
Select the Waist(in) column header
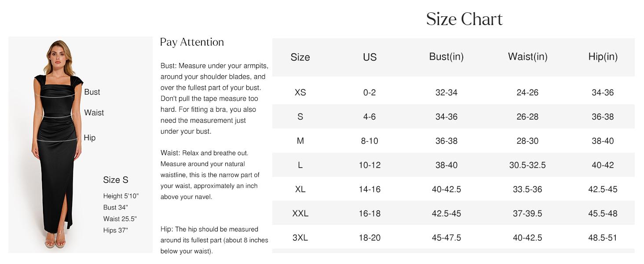click(528, 57)
